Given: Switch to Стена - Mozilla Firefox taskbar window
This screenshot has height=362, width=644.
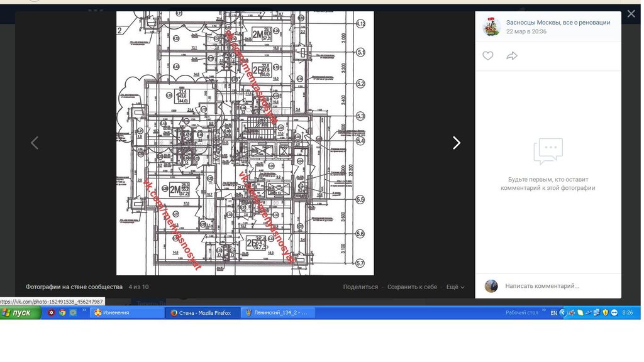Looking at the screenshot, I should click(203, 313).
